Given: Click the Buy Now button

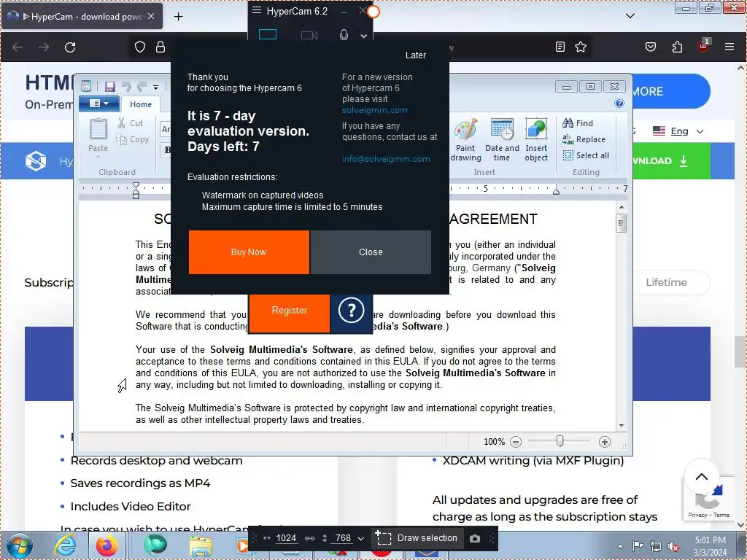Looking at the screenshot, I should click(249, 252).
